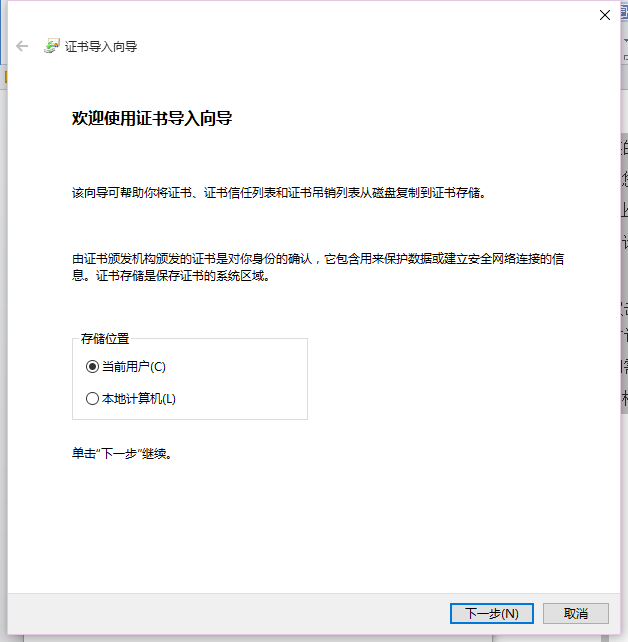Image resolution: width=628 pixels, height=642 pixels.
Task: Click the 证书导入向导 title text
Action: 101,47
